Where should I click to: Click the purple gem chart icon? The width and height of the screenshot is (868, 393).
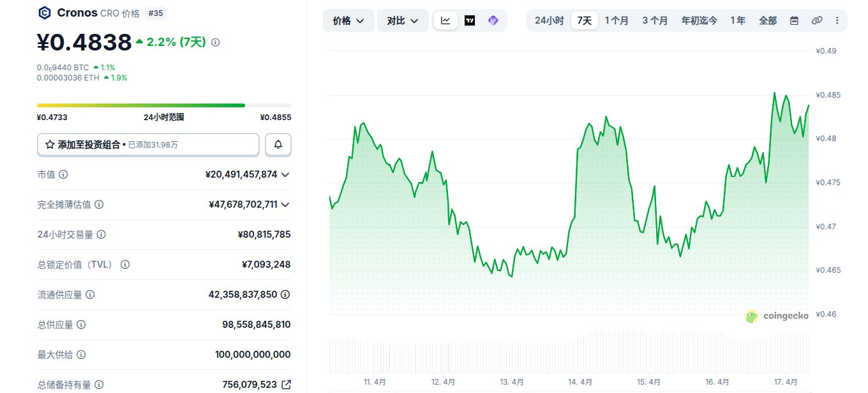493,20
